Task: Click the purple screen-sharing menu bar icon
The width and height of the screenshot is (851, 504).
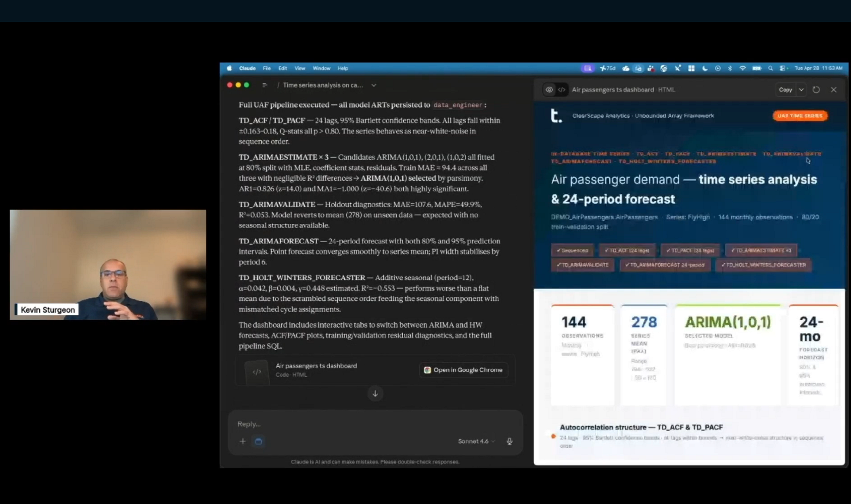Action: pos(588,68)
